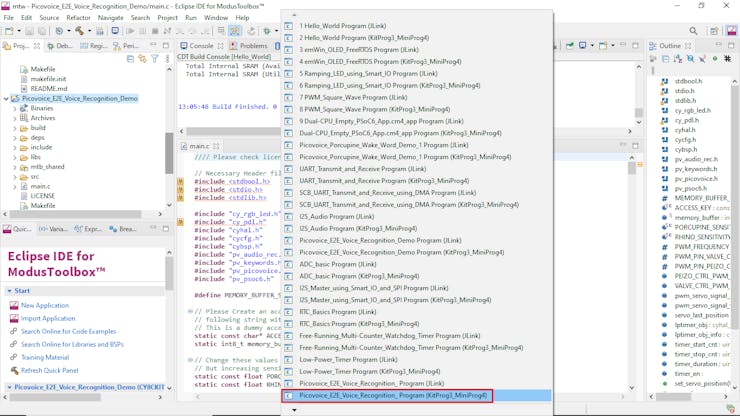The height and width of the screenshot is (416, 740).
Task: Click the Project Explorer filter funnel icon
Action: pyautogui.click(x=154, y=59)
